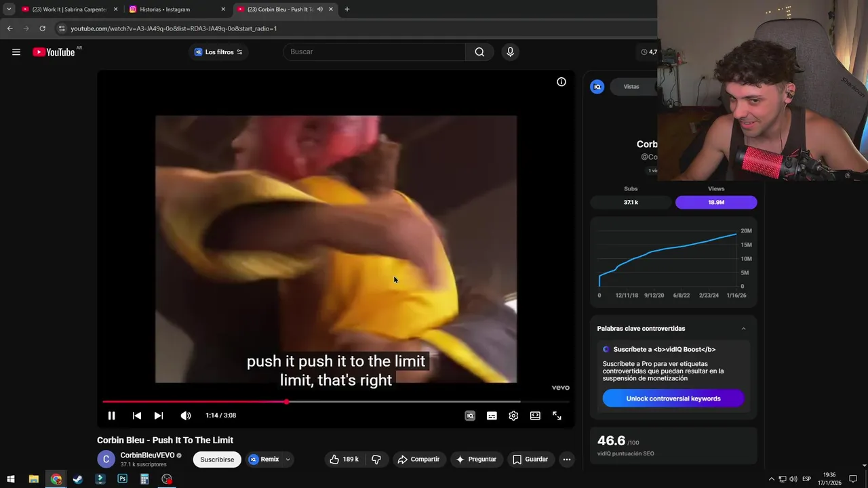Click the views growth chart
The image size is (868, 488).
coord(673,261)
